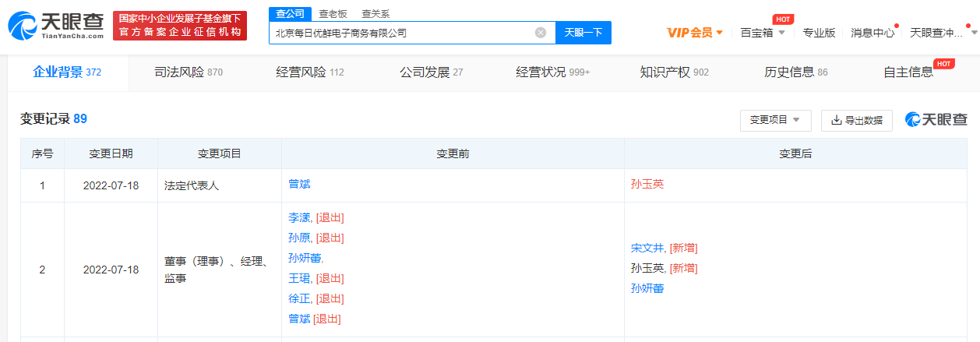Select the 自主信息 tab
This screenshot has height=342, width=980.
pos(908,72)
